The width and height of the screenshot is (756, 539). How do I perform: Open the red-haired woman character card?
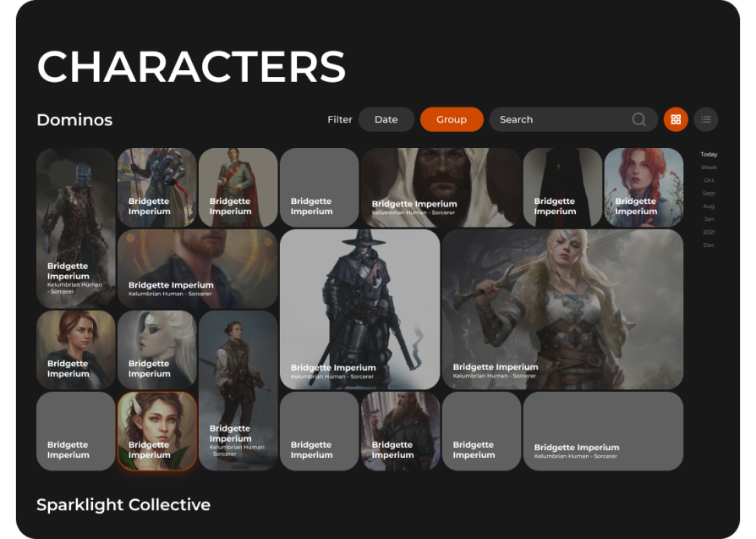point(644,188)
